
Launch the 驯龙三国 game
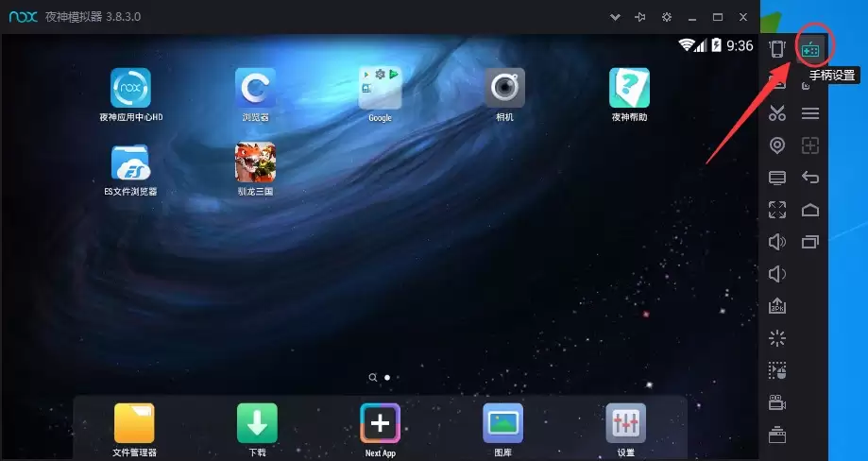(x=255, y=169)
